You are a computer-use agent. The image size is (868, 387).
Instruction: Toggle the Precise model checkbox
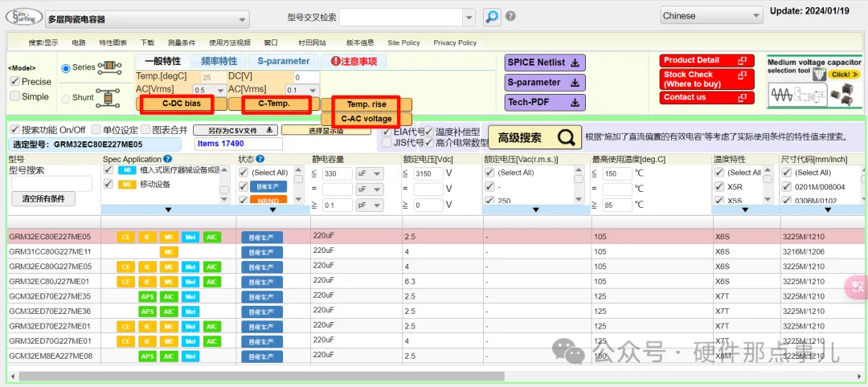[15, 81]
